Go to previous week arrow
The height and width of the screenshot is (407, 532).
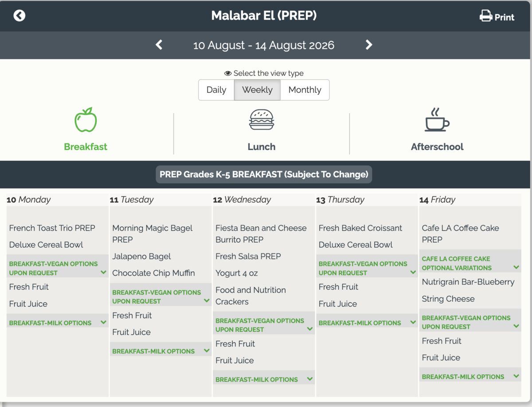[x=159, y=45]
